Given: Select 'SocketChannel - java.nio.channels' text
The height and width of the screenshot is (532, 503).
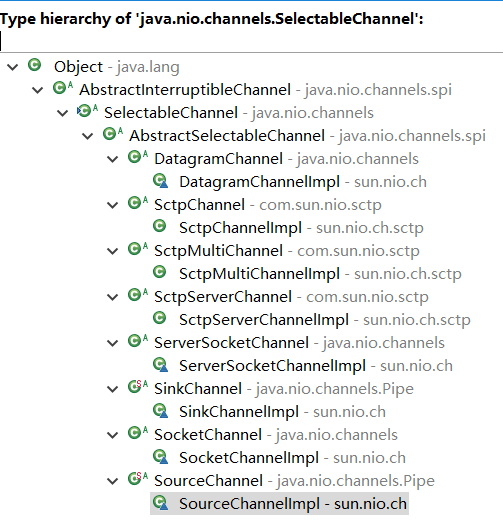Looking at the screenshot, I should (x=276, y=435).
